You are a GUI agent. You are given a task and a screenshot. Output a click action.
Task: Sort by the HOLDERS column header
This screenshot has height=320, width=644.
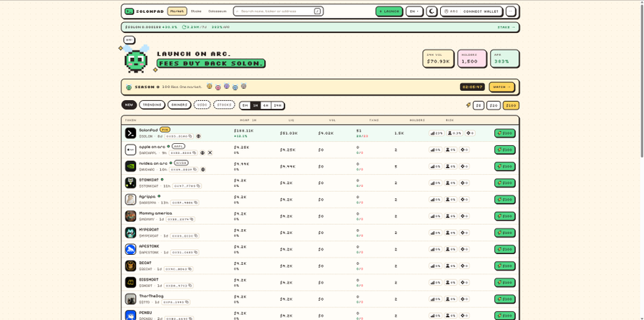point(417,120)
